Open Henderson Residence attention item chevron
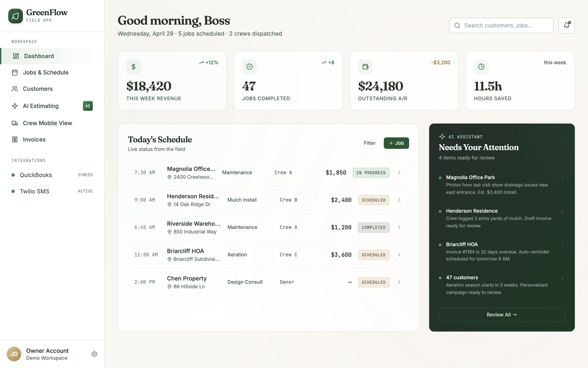Image resolution: width=588 pixels, height=368 pixels. tap(562, 212)
